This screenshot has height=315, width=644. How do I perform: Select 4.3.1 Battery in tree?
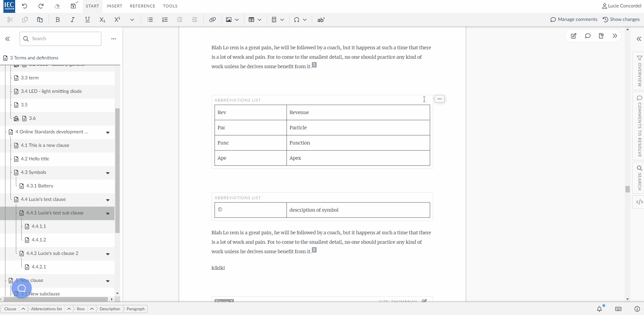pos(40,186)
